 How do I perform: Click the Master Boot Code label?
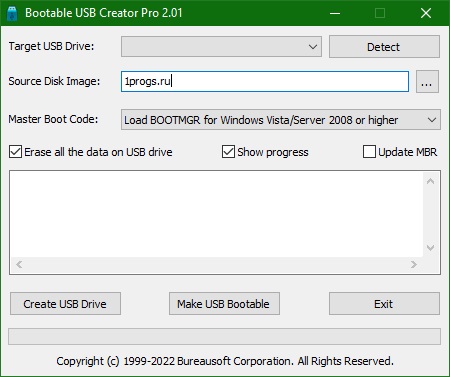(x=53, y=119)
